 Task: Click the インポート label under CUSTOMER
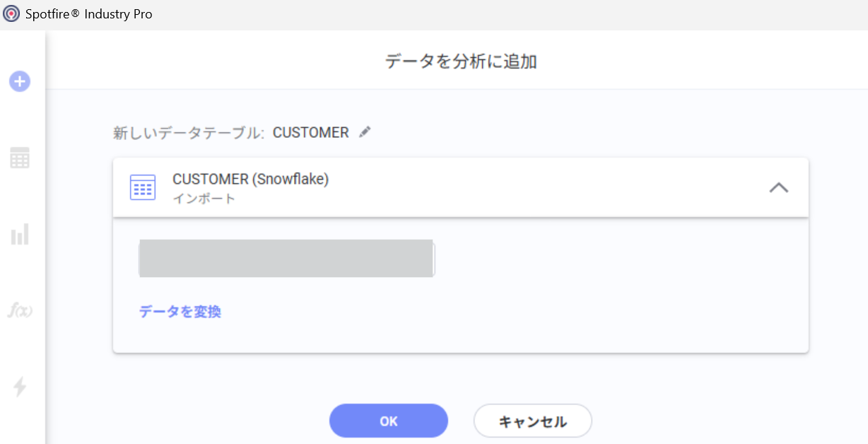pos(204,199)
